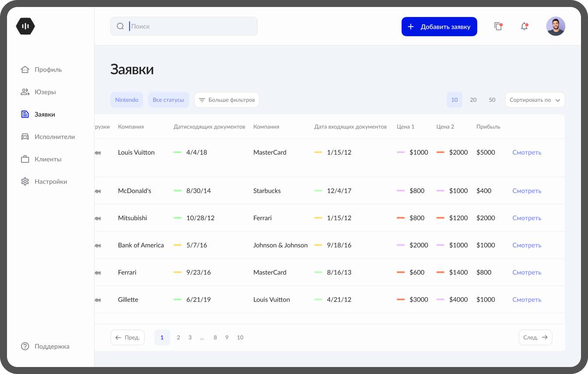Click the right arrow on След. button
Screen dimensions: 588x374
pyautogui.click(x=545, y=337)
